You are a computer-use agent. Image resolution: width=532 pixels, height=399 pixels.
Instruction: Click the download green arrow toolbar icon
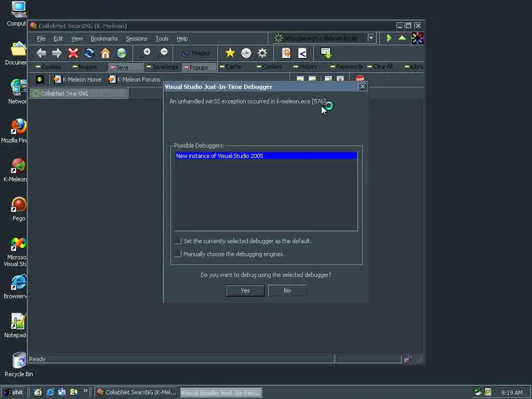pos(326,53)
